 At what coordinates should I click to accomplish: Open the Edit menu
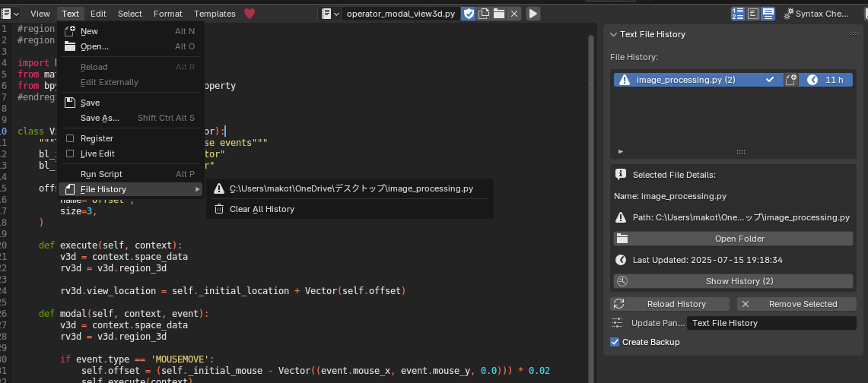click(x=99, y=14)
